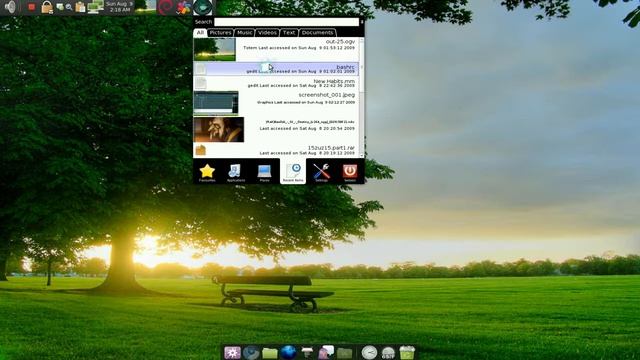The image size is (640, 360).
Task: Open the 152uz15.part1.rar recent item
Action: (x=276, y=150)
